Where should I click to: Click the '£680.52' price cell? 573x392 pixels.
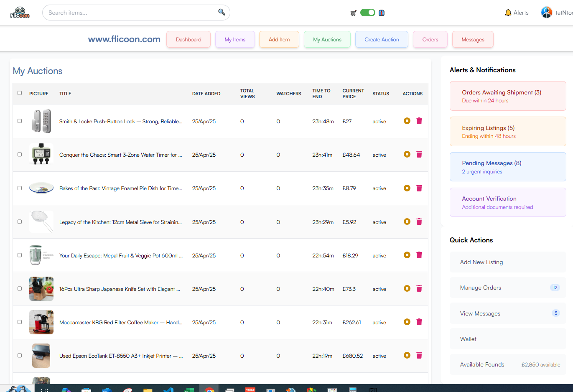click(353, 356)
